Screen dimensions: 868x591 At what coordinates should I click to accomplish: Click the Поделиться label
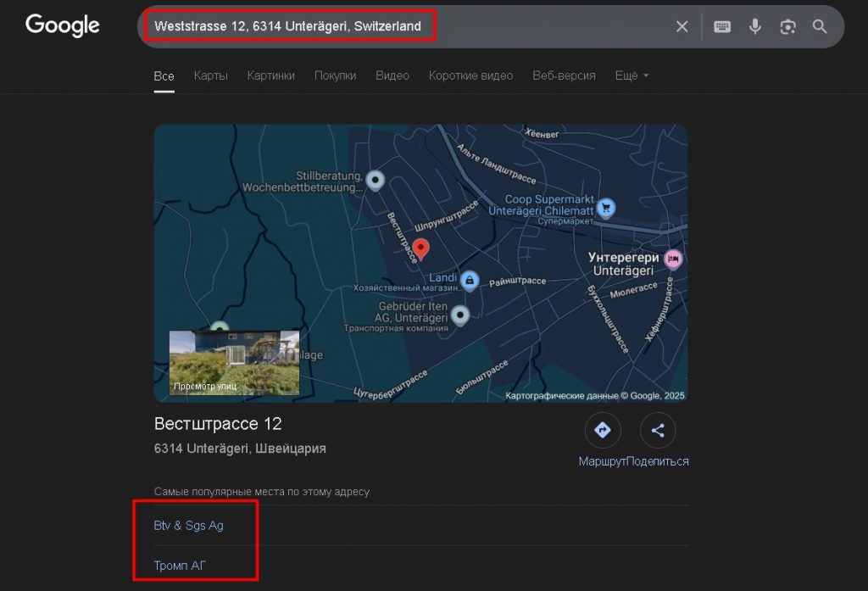pos(658,461)
